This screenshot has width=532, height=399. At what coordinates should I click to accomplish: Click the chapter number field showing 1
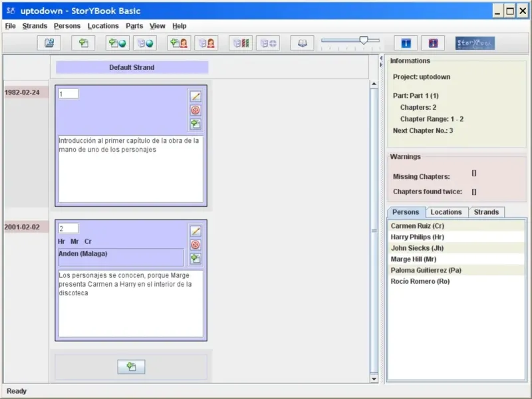(x=68, y=94)
